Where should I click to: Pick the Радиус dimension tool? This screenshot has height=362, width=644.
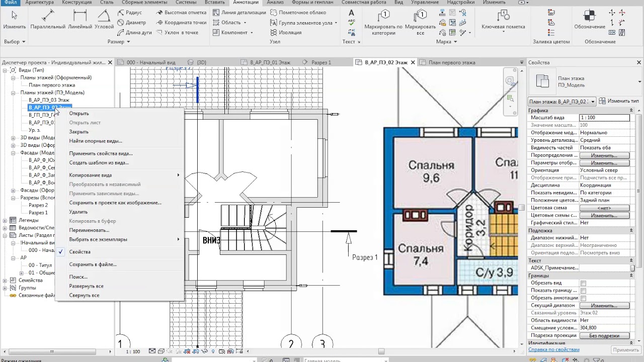[x=130, y=13]
